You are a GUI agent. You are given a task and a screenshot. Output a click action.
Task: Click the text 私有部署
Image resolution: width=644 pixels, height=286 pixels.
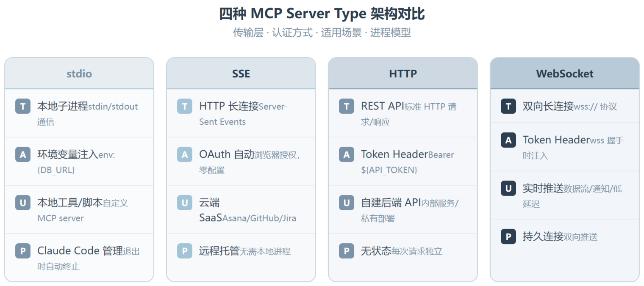tap(378, 218)
